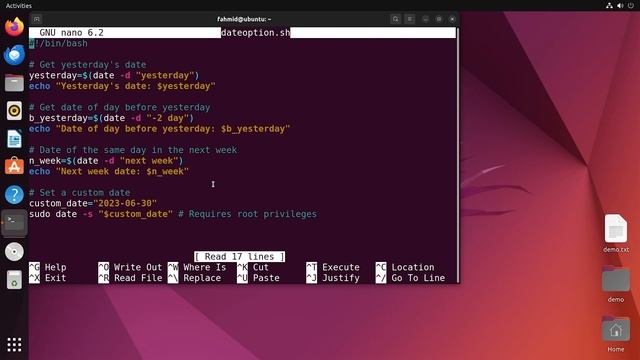Open volume icon in top bar
The image size is (640, 360).
(620, 5)
